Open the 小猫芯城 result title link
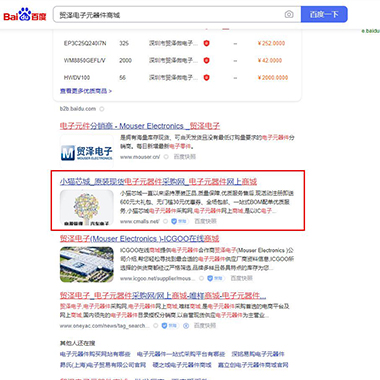Image resolution: width=380 pixels, height=380 pixels. point(158,182)
